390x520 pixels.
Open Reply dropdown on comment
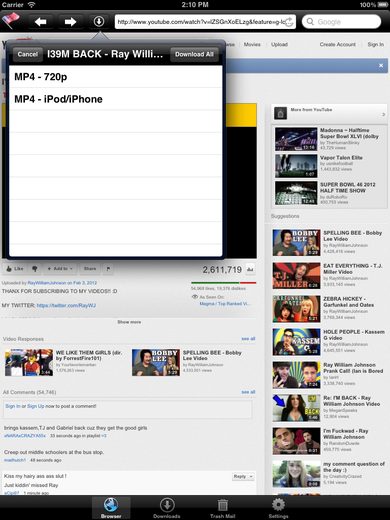243,476
